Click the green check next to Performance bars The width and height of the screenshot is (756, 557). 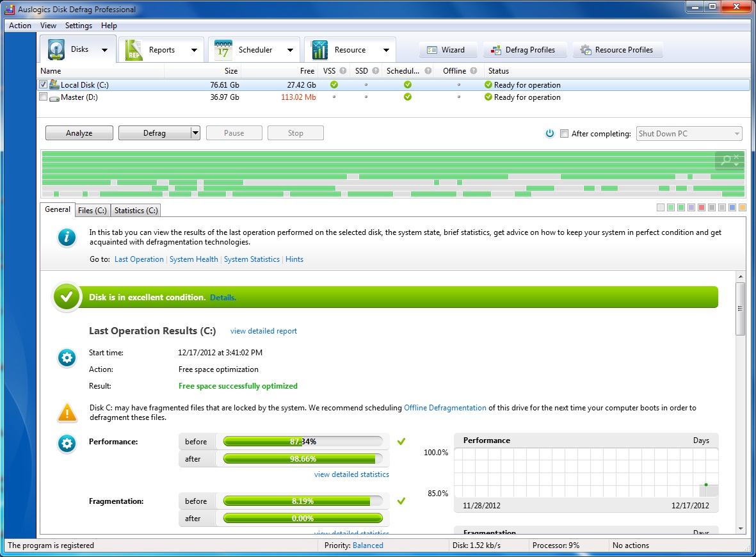click(401, 441)
